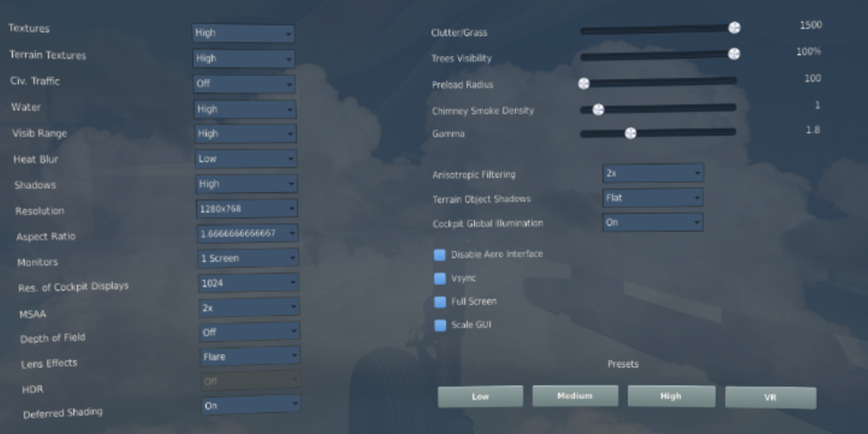The width and height of the screenshot is (868, 434).
Task: Click the Presets heading label
Action: pyautogui.click(x=623, y=364)
